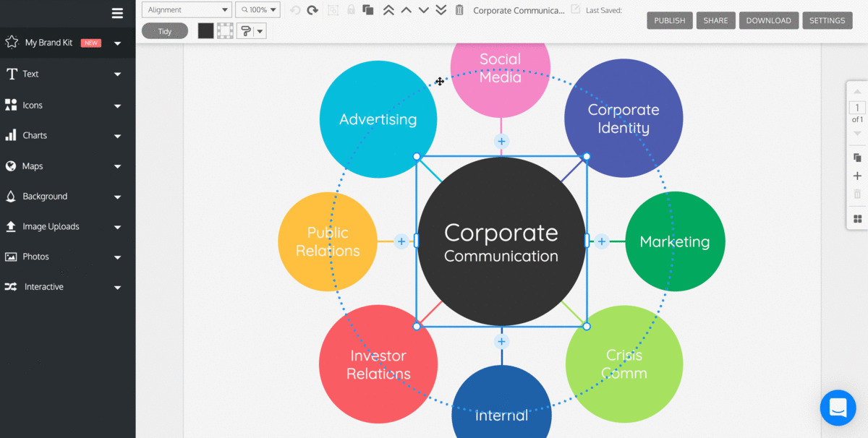Send selection to back with double down chevron
The width and height of the screenshot is (868, 438).
click(441, 10)
